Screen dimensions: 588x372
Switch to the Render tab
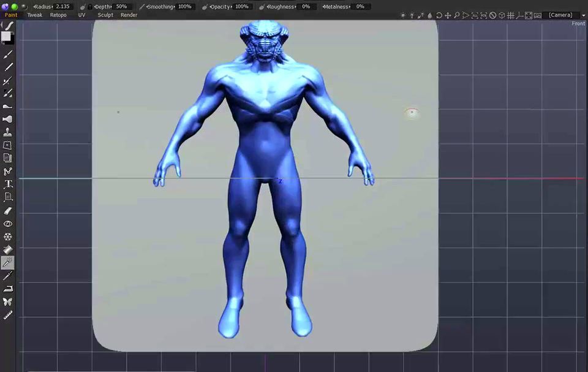129,15
